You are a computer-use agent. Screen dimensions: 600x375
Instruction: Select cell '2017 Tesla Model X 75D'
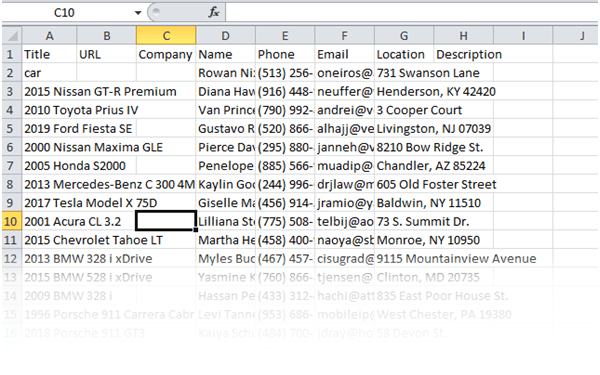(x=91, y=203)
